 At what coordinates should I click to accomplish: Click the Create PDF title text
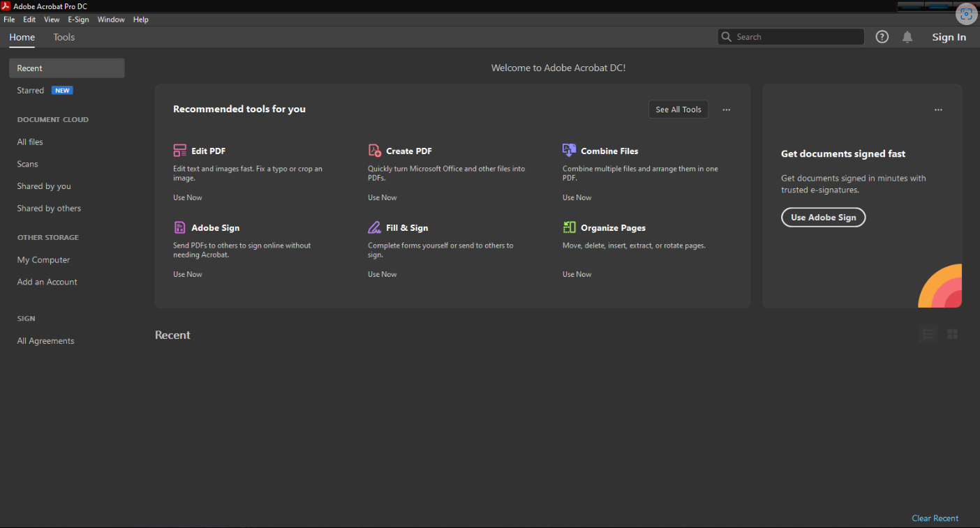coord(409,151)
